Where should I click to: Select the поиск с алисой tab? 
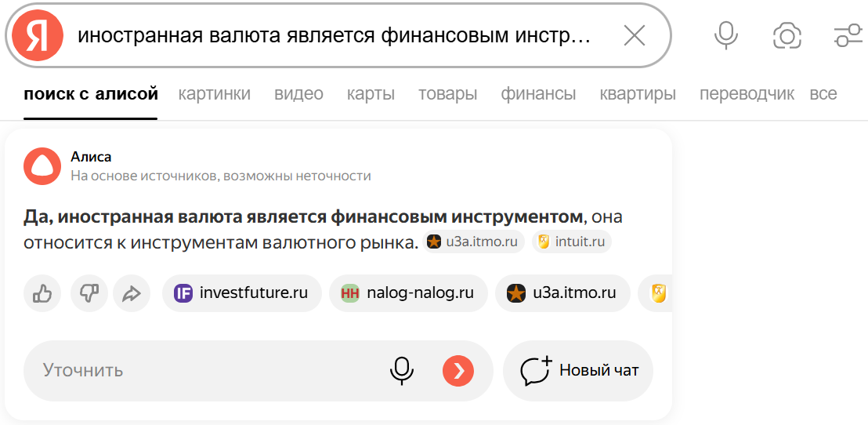pyautogui.click(x=91, y=94)
